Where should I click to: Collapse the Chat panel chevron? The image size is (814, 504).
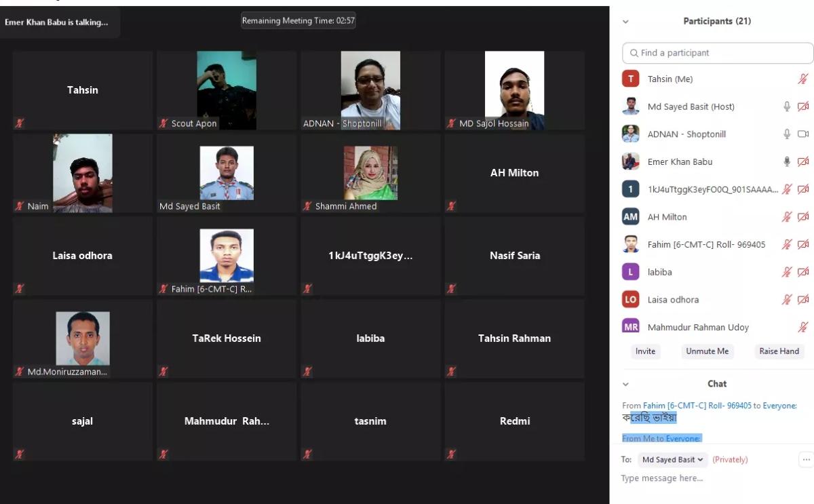coord(625,384)
